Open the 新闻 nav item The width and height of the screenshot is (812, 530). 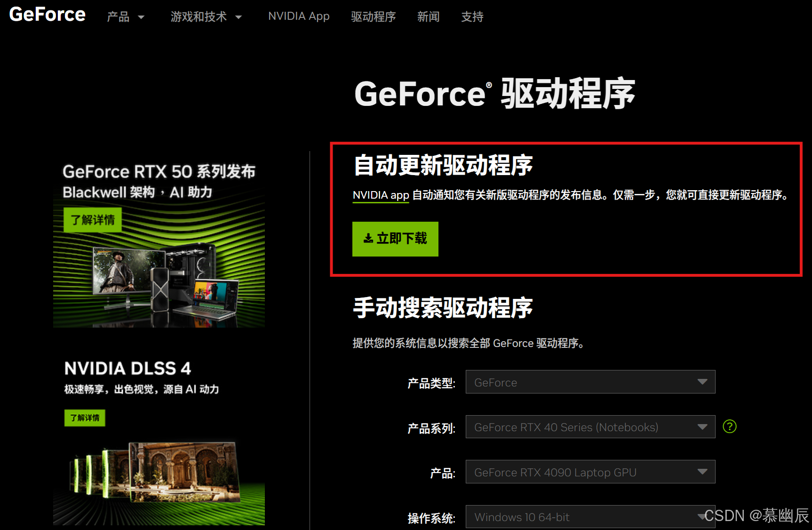click(x=428, y=17)
